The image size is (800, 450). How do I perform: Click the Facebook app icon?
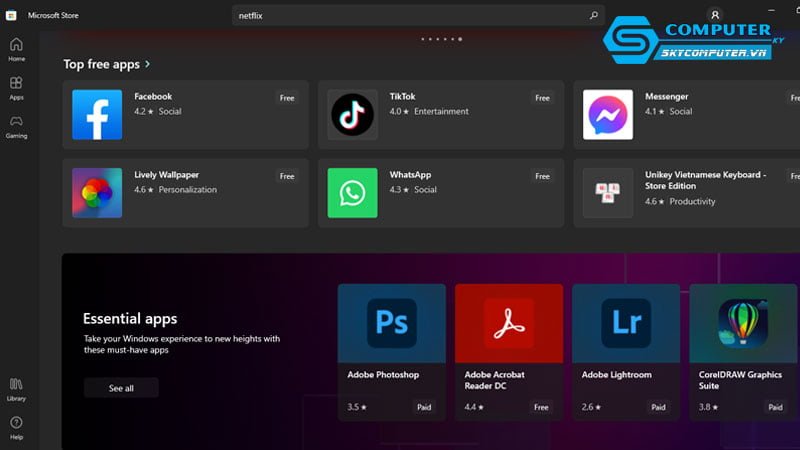pos(97,115)
